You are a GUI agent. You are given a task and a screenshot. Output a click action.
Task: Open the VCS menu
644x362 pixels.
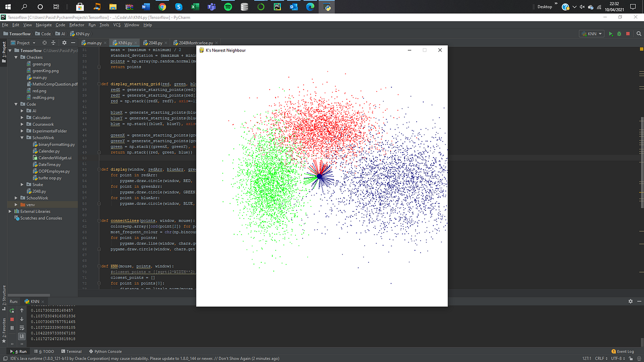click(117, 25)
